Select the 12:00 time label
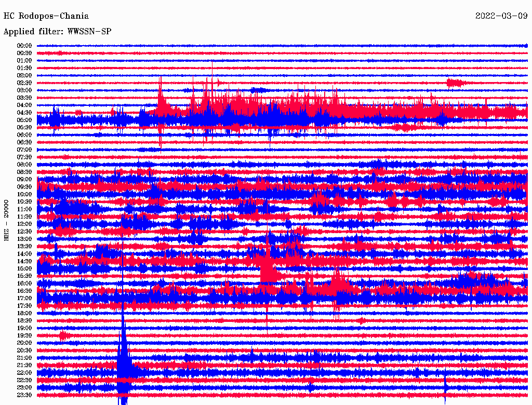532x405 pixels. tap(24, 224)
